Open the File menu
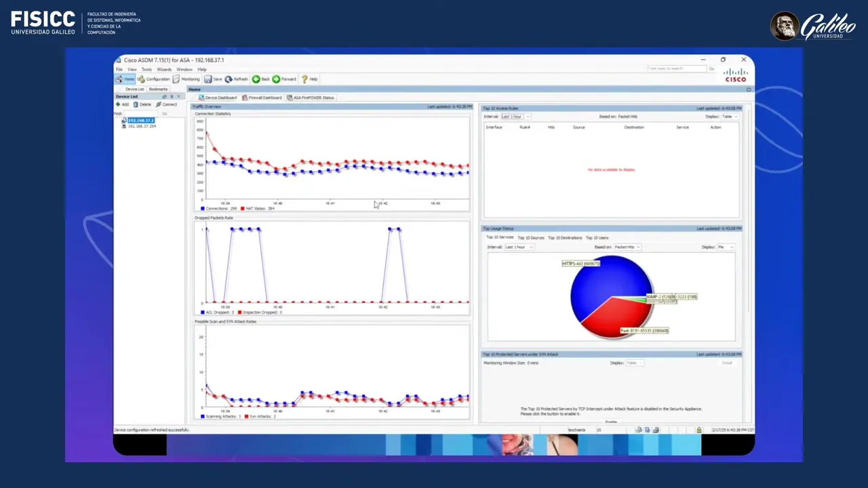The width and height of the screenshot is (868, 488). click(119, 69)
